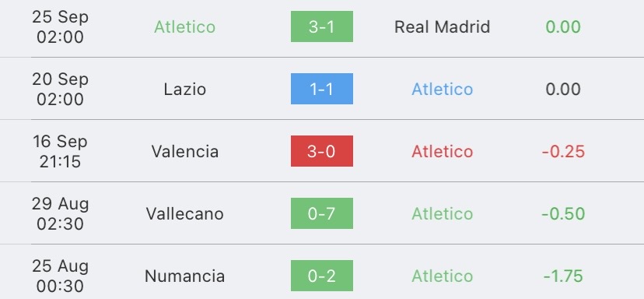
Task: Open the green 3-1 score badge
Action: (321, 26)
